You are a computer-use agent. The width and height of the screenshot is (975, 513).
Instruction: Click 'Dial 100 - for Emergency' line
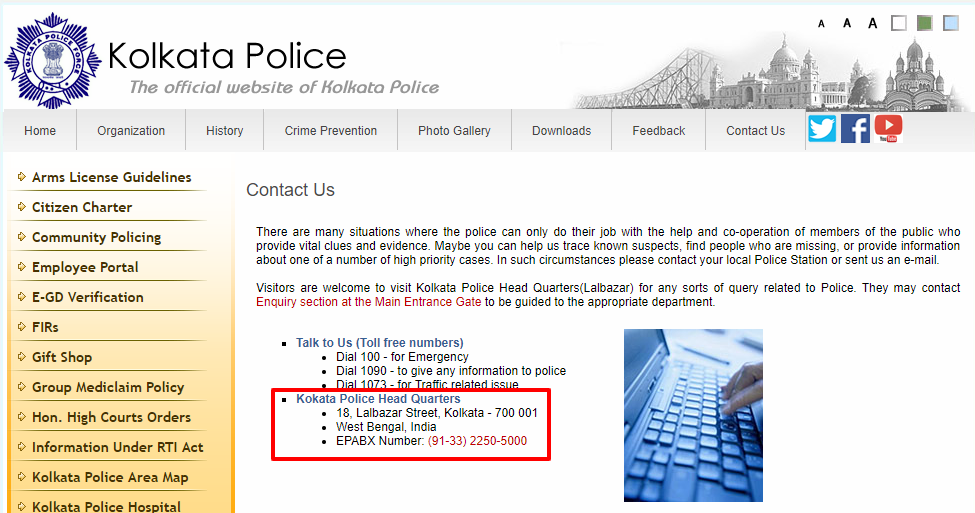(x=402, y=357)
